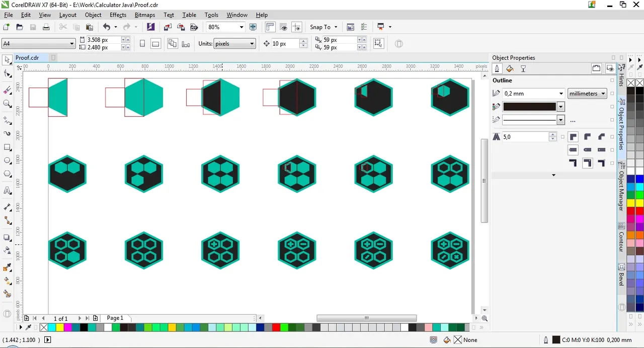Choose the Drop Shadow tool
644x348 pixels.
pyautogui.click(x=7, y=237)
